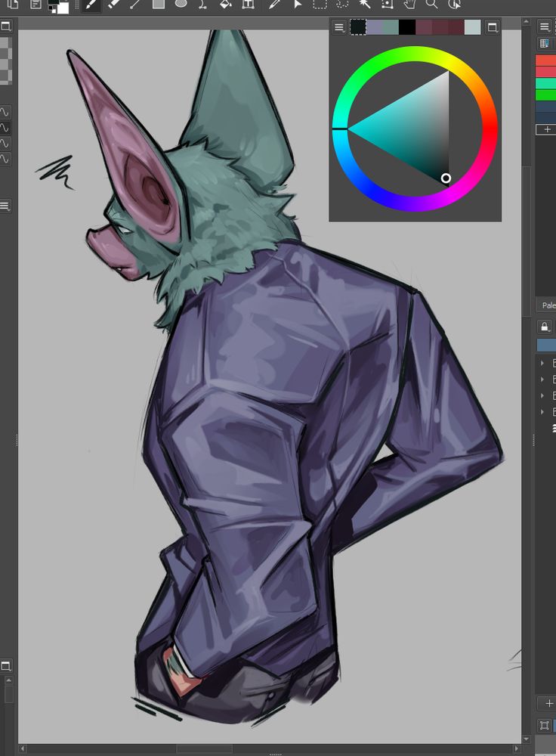556x756 pixels.
Task: Select the arrow move tool
Action: pos(298,5)
